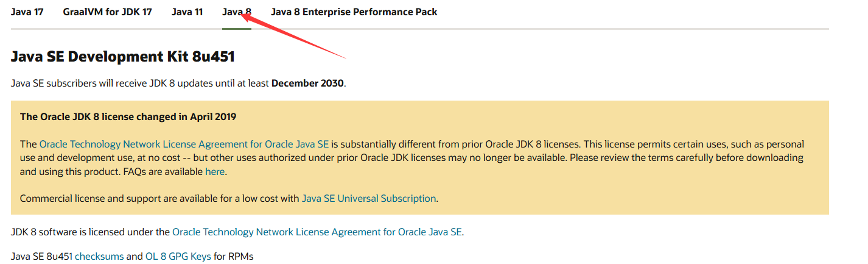This screenshot has width=868, height=264.
Task: Open the GraalVM for JDK 17 tab
Action: click(107, 12)
